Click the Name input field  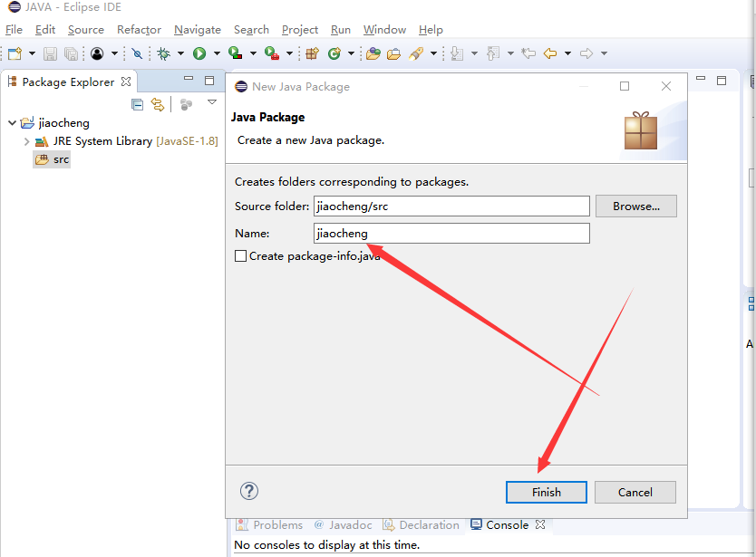click(451, 233)
